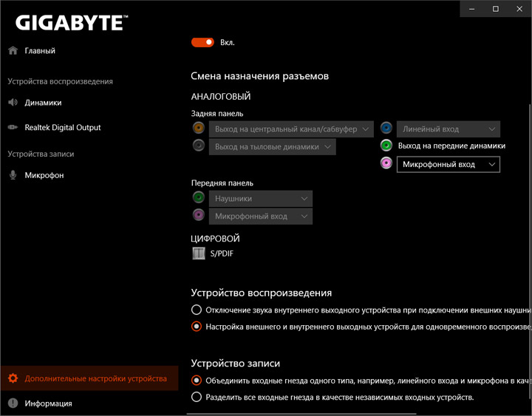
Task: Open rear panel Микрофонный вход dropdown
Action: [x=449, y=164]
